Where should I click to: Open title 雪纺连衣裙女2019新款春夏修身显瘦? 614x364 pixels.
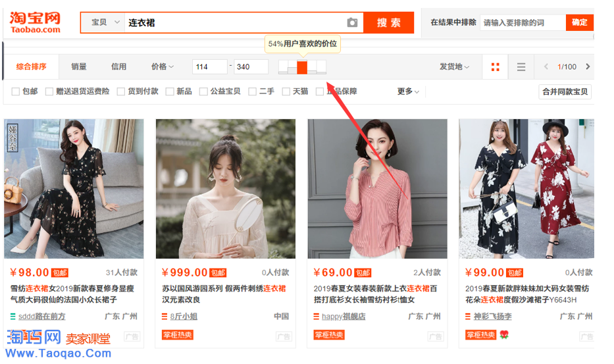point(72,288)
